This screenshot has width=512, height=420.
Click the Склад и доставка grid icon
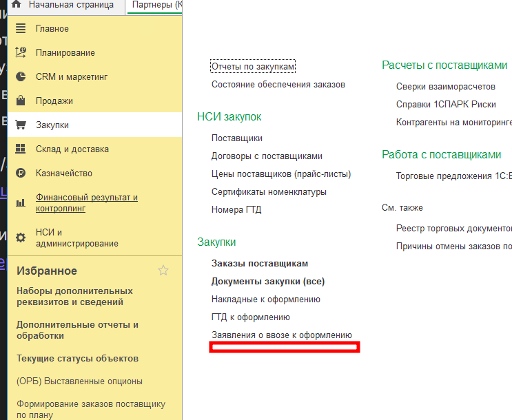(x=21, y=149)
